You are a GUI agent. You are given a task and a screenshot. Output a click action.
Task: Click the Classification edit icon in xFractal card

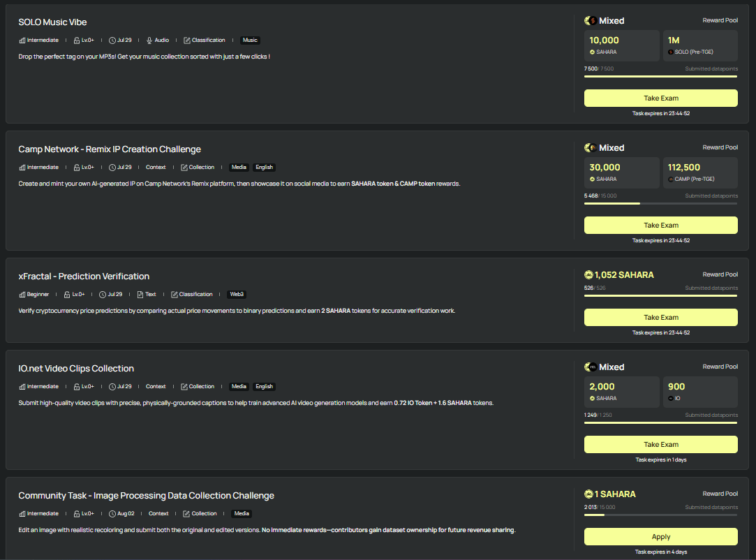175,295
